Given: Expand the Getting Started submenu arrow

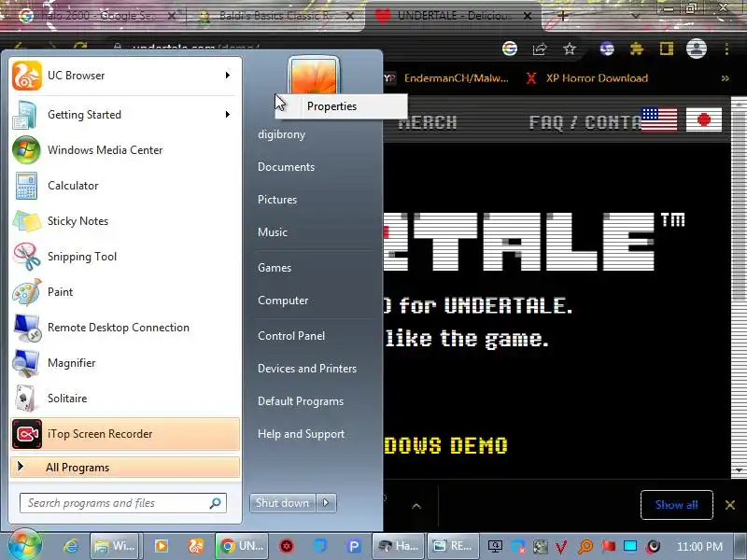Looking at the screenshot, I should point(228,115).
